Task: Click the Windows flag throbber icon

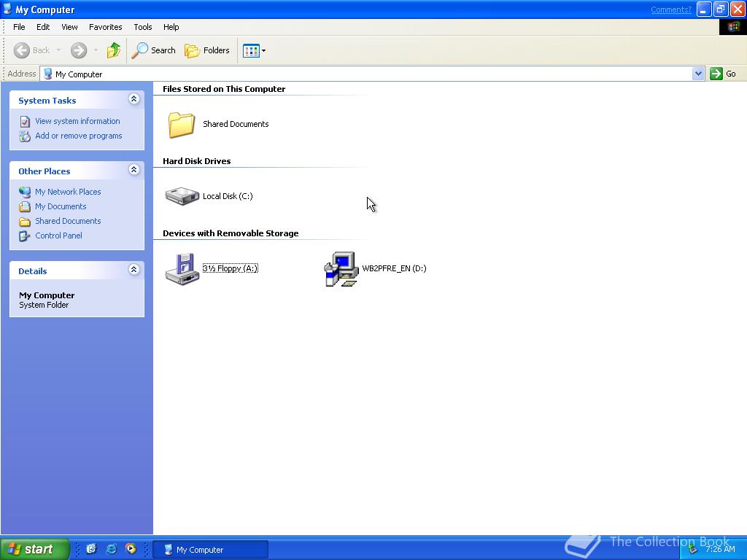Action: pos(732,27)
